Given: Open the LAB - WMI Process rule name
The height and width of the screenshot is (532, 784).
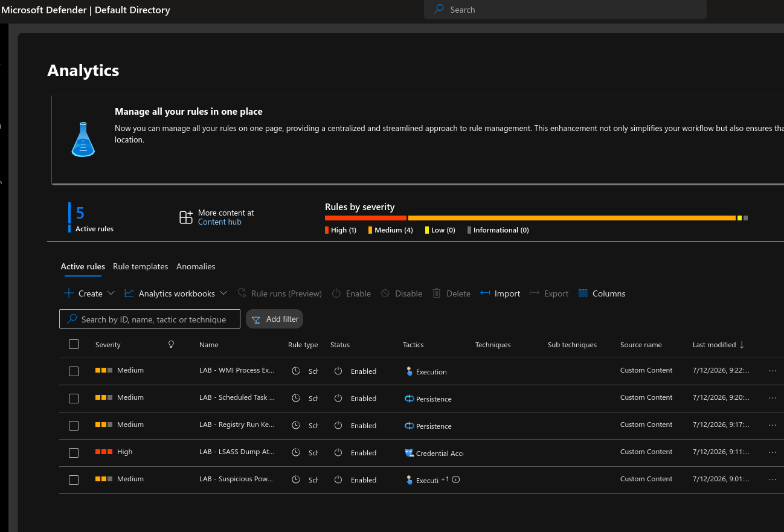Looking at the screenshot, I should [x=237, y=370].
